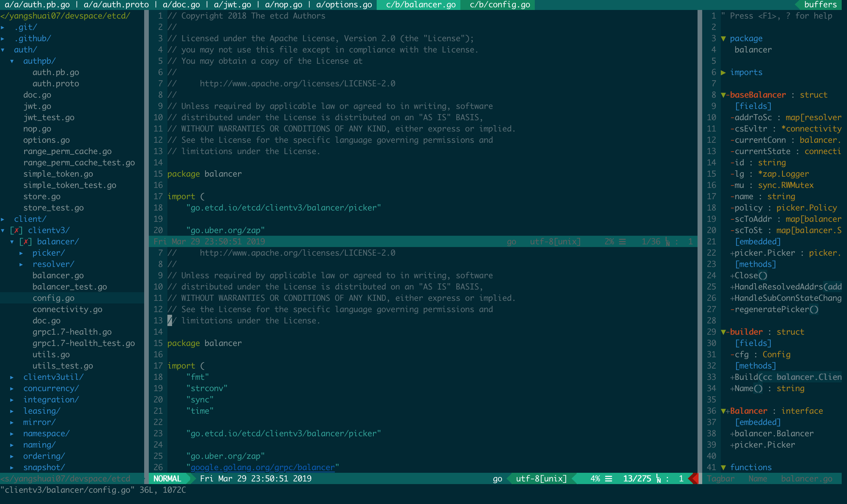The height and width of the screenshot is (504, 847).
Task: Open range_perm_cache.go from the tree
Action: point(67,151)
